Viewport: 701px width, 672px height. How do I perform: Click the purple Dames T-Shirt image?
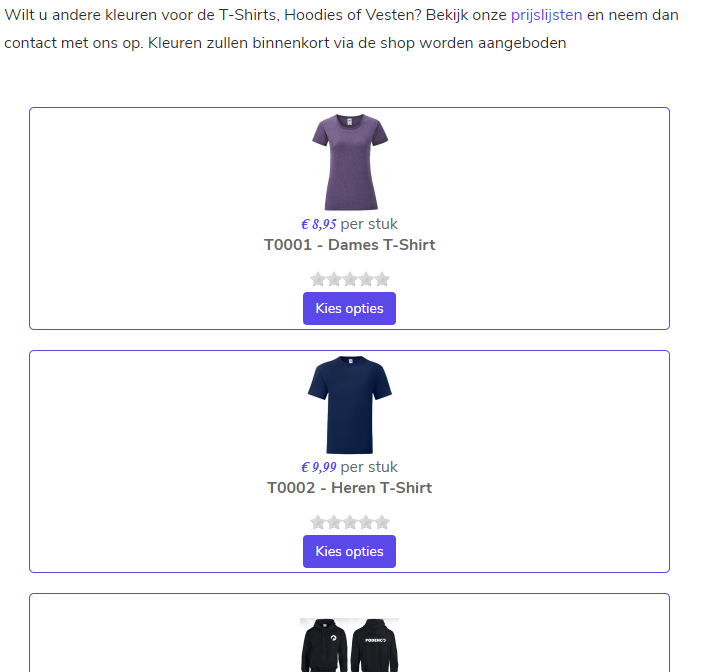tap(349, 162)
